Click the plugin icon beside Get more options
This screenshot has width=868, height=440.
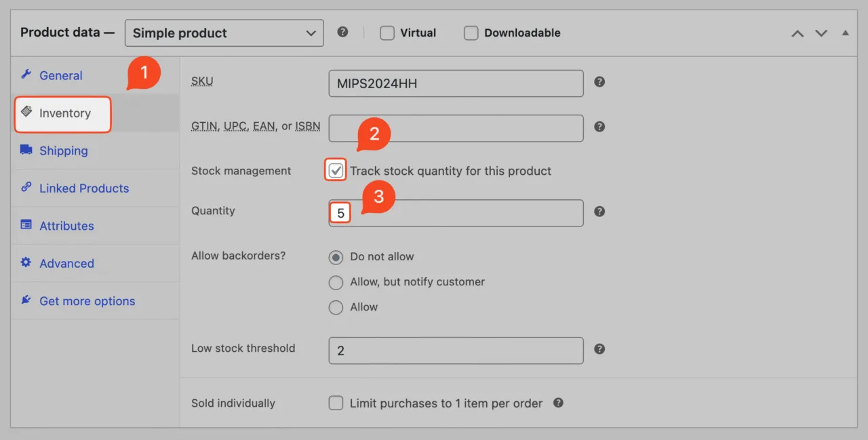click(26, 300)
